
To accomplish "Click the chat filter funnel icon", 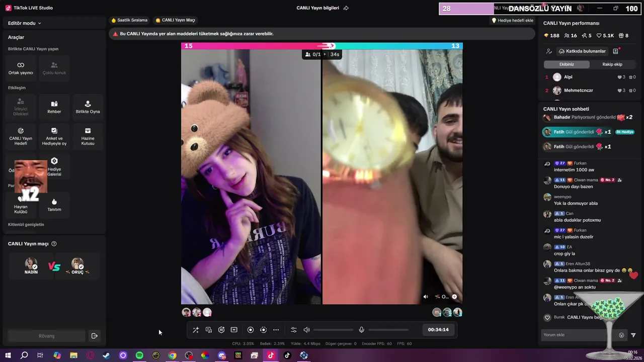I will (x=633, y=335).
